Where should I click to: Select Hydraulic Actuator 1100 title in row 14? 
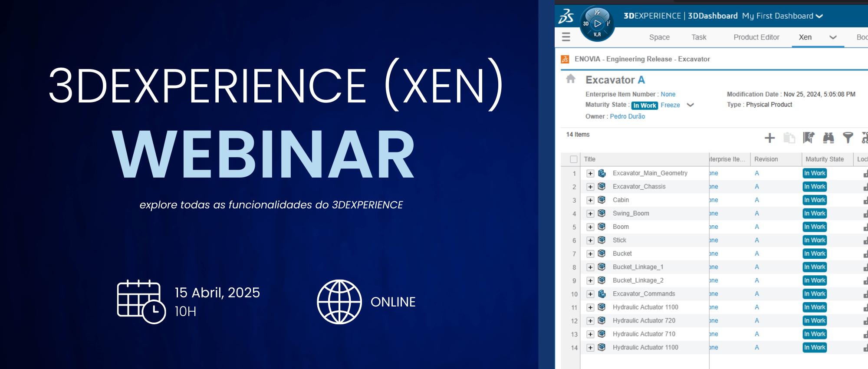645,348
